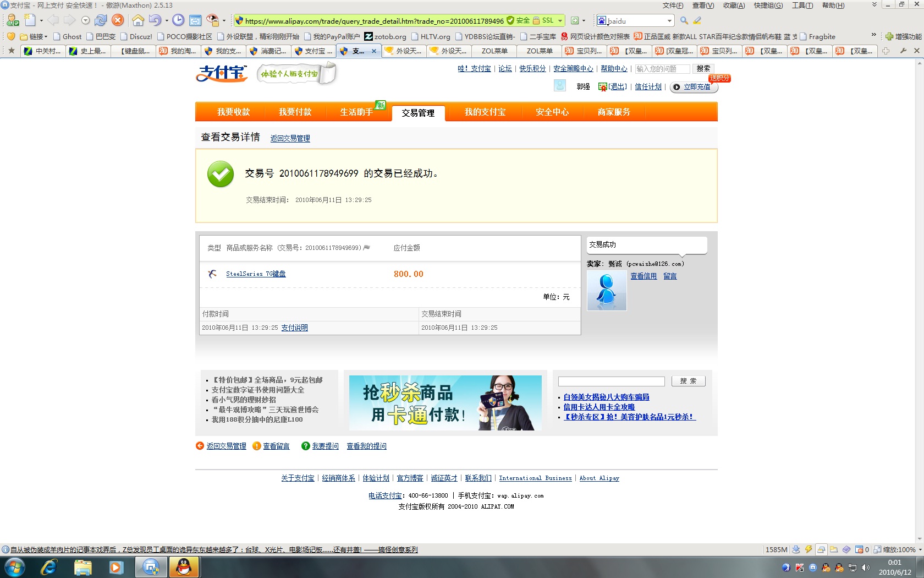Toggle the new-window star status bar icon
924x578 pixels.
(x=834, y=549)
